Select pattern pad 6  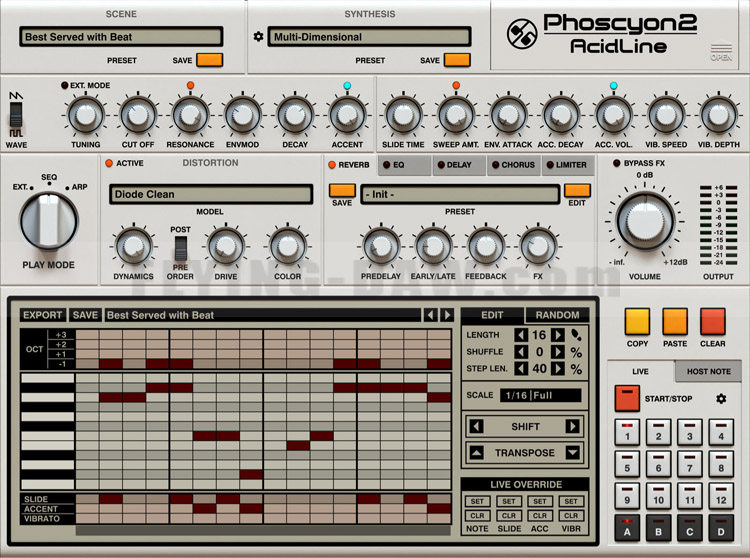pos(659,464)
